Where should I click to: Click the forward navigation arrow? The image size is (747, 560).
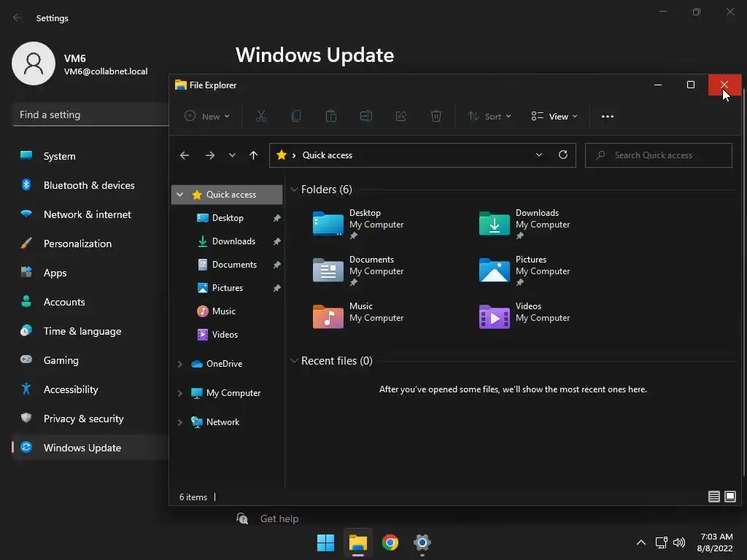[209, 155]
